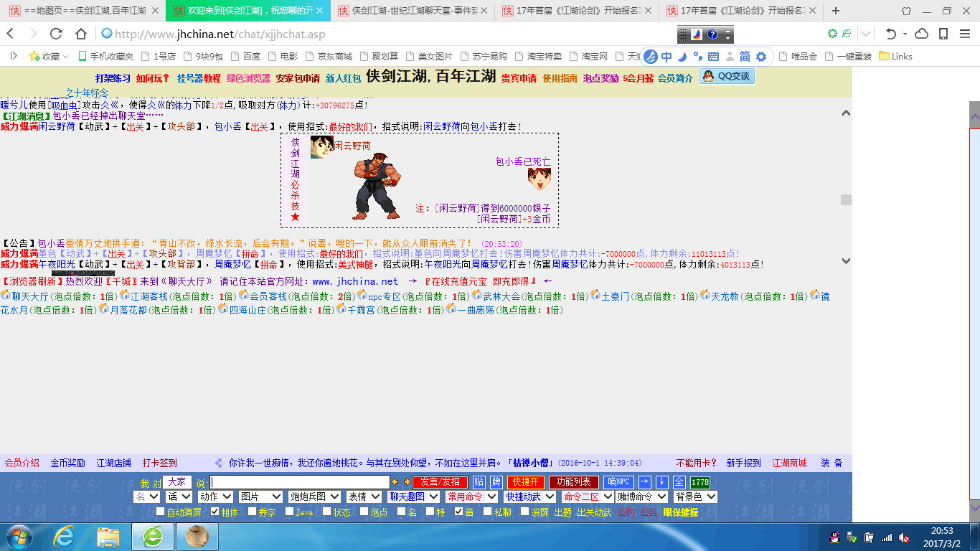Click the 快捷开 button

tap(526, 482)
